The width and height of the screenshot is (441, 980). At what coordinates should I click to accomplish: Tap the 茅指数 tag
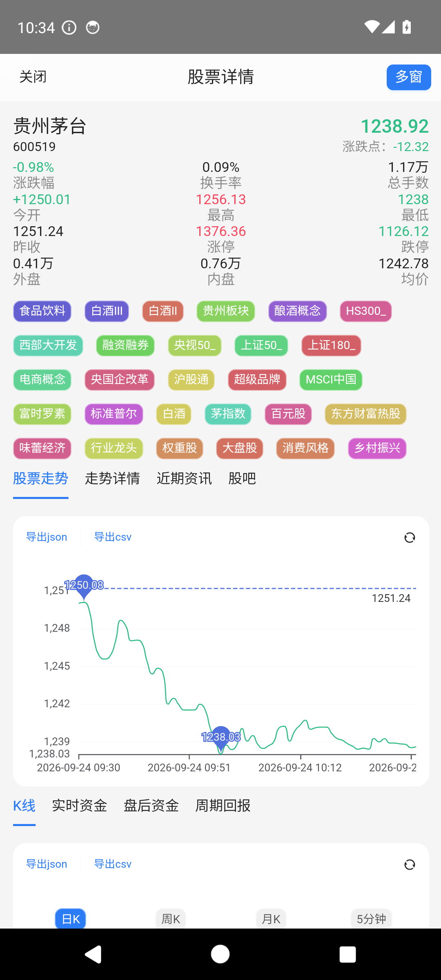pos(228,414)
